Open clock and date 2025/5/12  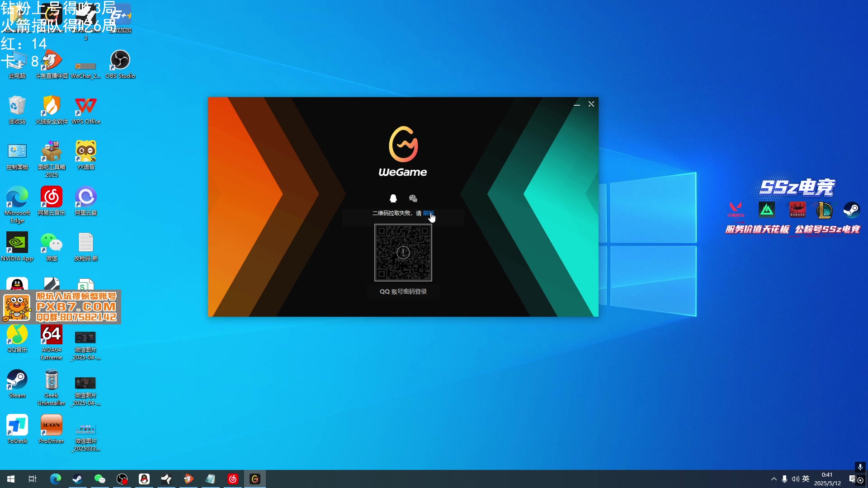pyautogui.click(x=827, y=479)
